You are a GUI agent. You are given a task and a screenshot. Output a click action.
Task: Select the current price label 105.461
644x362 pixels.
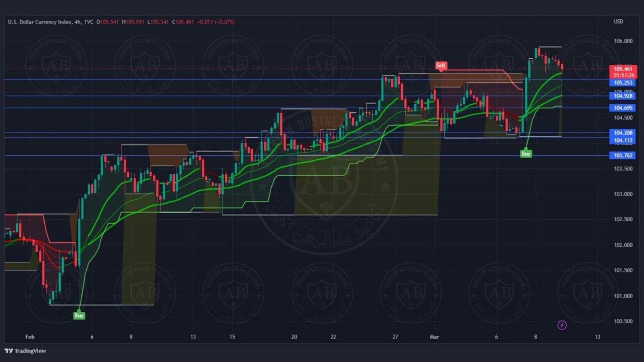click(623, 69)
